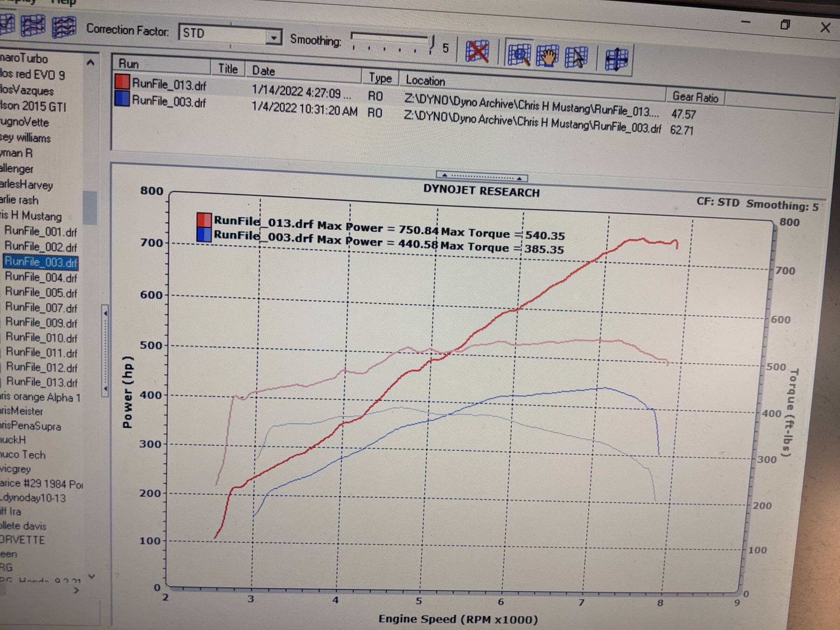Click the Title column header

click(228, 69)
